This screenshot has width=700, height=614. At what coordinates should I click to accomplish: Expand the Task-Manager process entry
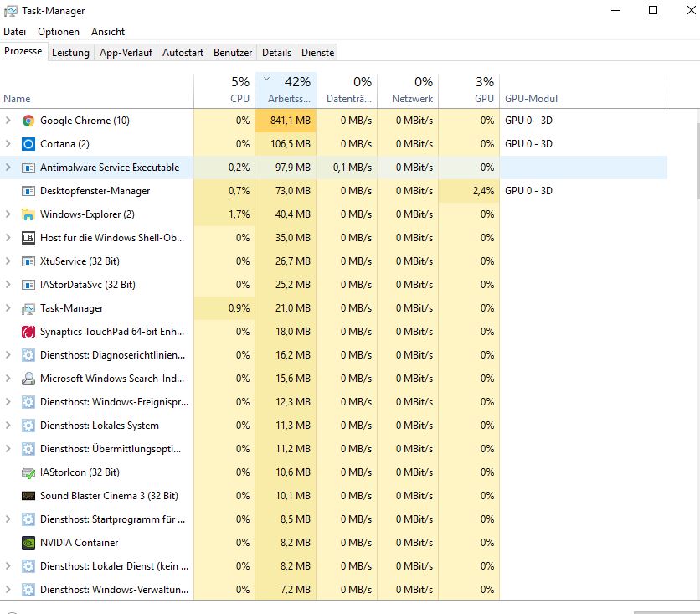[8, 307]
